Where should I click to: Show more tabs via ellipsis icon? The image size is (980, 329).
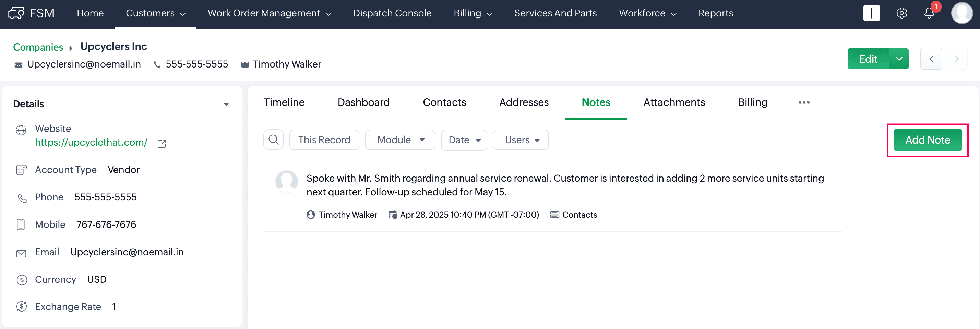[x=803, y=103]
